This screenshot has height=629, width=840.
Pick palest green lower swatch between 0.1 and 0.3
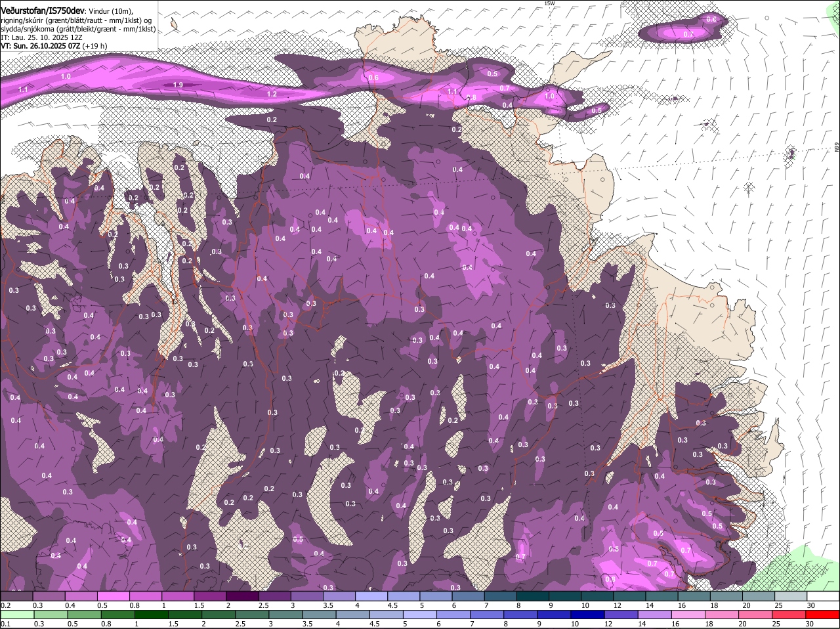click(x=18, y=615)
